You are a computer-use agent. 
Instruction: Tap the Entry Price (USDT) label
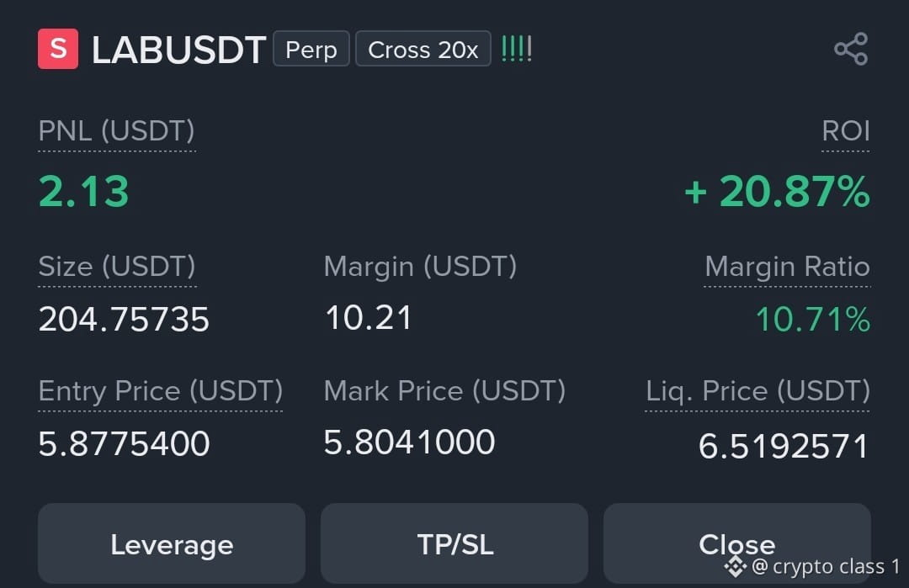pos(161,391)
